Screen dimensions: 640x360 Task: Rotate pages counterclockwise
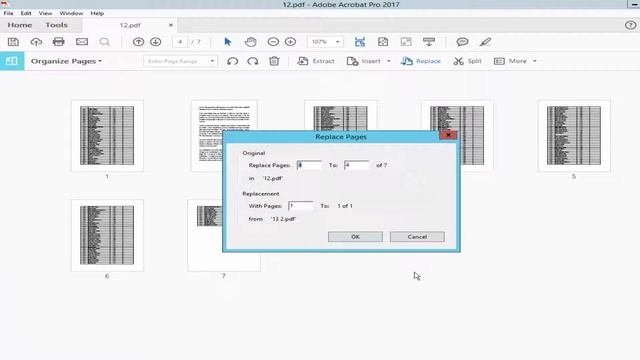click(x=233, y=61)
